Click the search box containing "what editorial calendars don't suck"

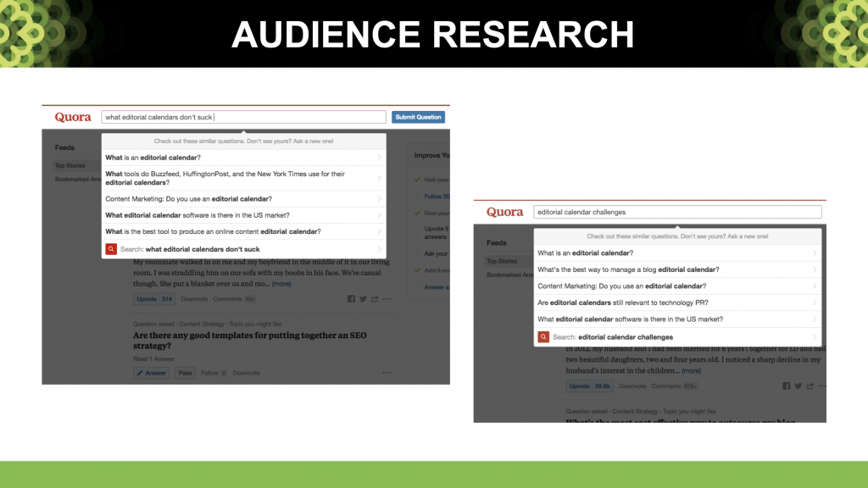point(243,117)
